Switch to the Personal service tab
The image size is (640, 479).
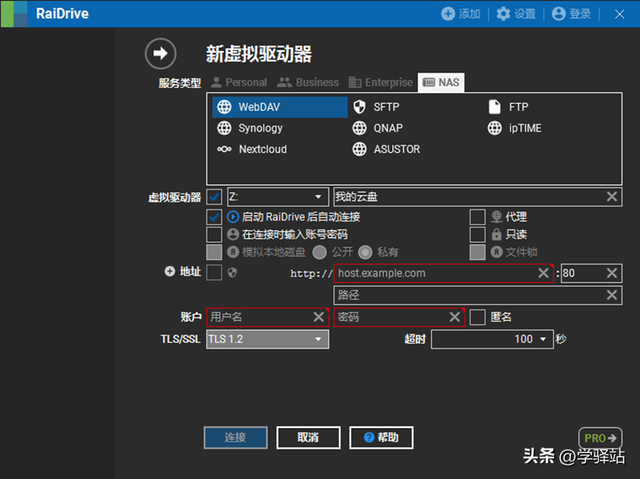(x=239, y=82)
